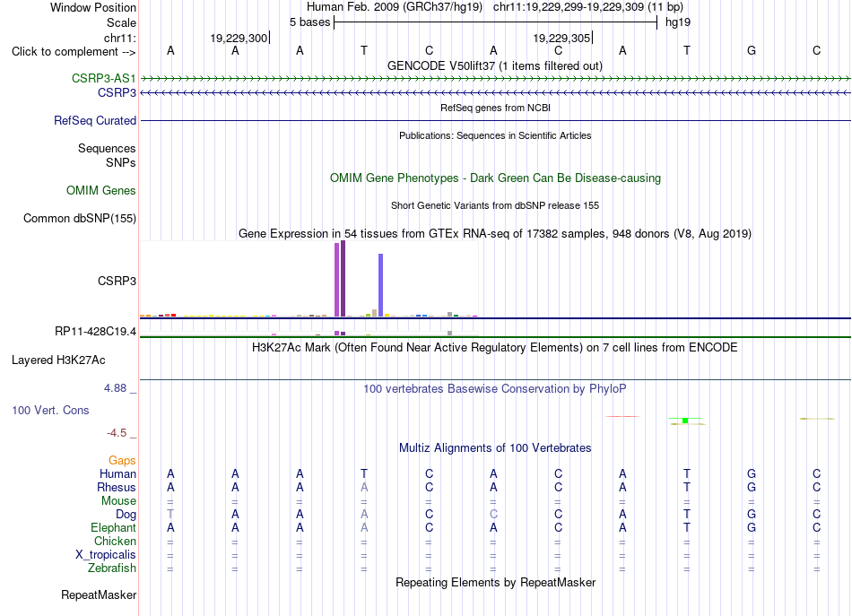Image resolution: width=852 pixels, height=616 pixels.
Task: Click the Window Position label
Action: click(93, 7)
